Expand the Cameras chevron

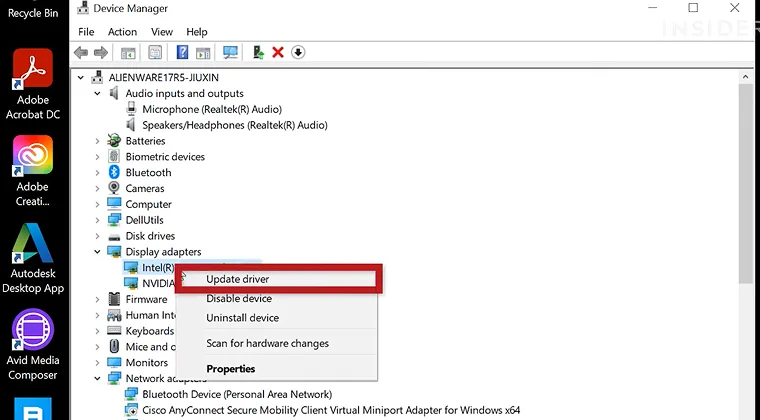click(x=97, y=188)
